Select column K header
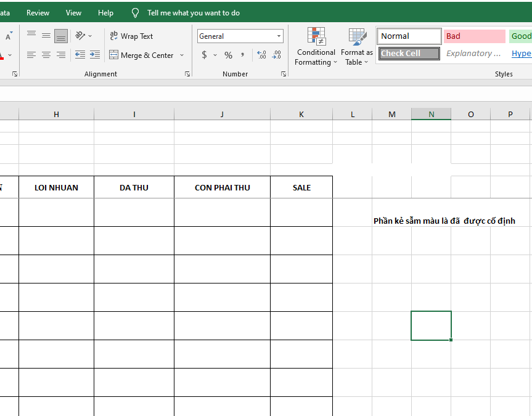Viewport: 532px width, 416px height. pyautogui.click(x=301, y=115)
